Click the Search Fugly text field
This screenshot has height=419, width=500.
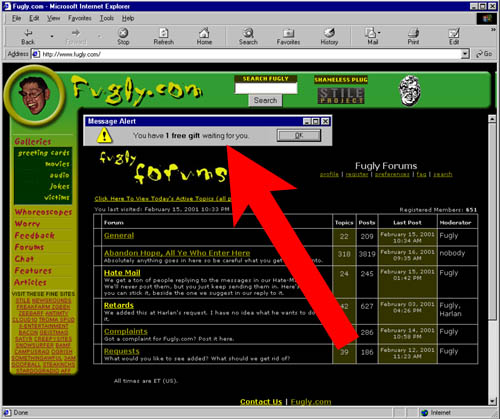(x=266, y=88)
